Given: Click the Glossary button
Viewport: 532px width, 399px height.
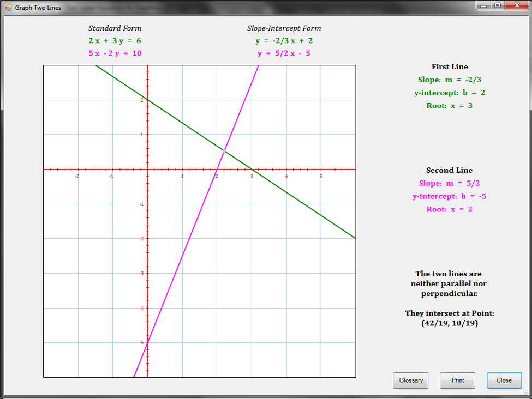Looking at the screenshot, I should (410, 380).
